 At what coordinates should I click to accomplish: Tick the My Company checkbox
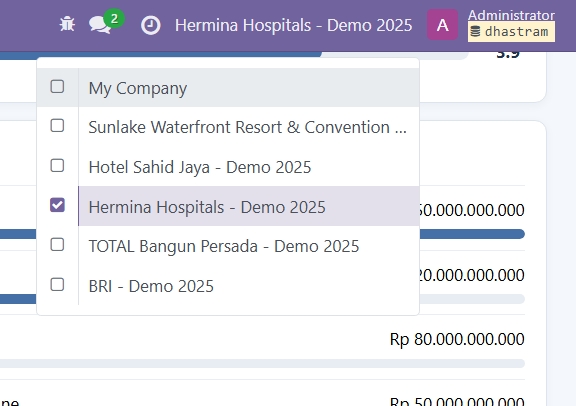pyautogui.click(x=57, y=87)
